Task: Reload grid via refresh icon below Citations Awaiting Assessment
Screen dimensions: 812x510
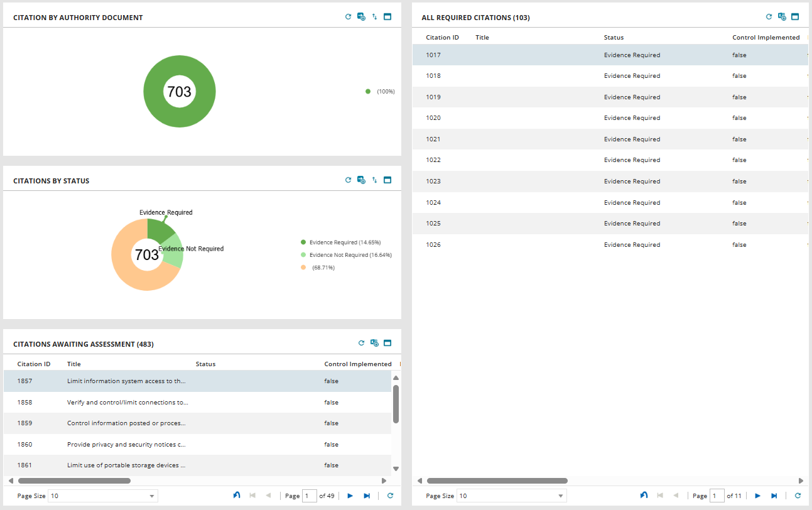Action: tap(389, 496)
